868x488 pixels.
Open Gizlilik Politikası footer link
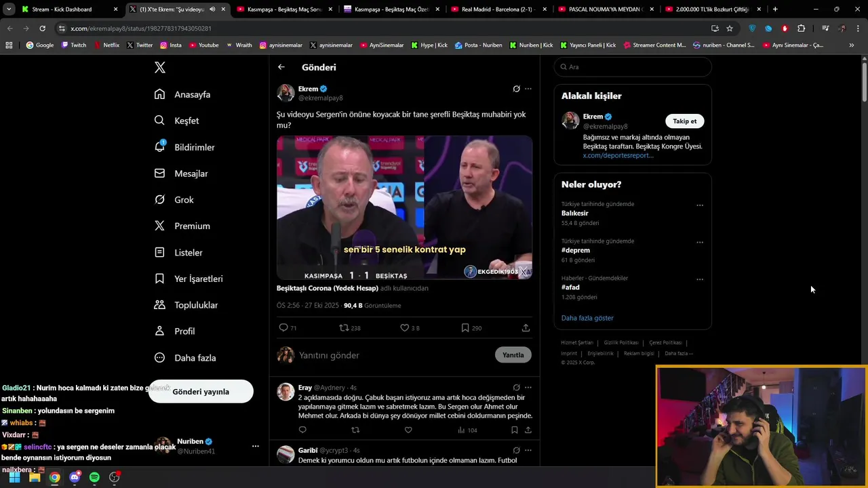coord(621,343)
